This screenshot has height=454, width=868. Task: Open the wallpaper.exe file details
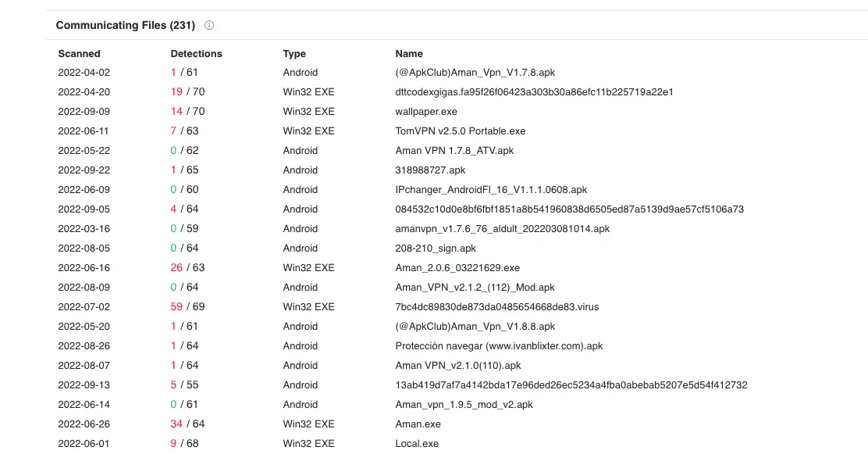(426, 111)
